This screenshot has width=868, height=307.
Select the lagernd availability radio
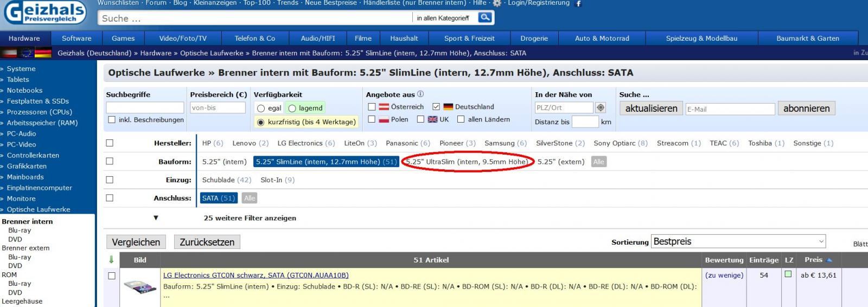292,108
